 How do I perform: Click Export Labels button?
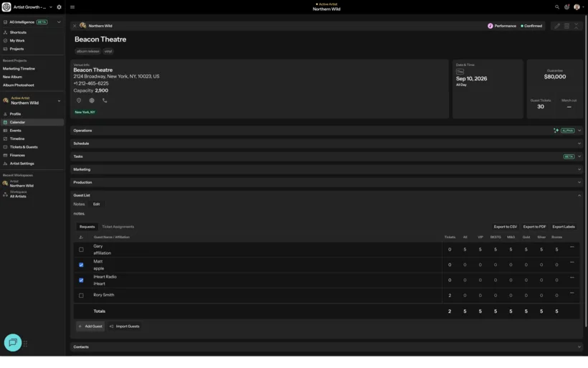563,227
